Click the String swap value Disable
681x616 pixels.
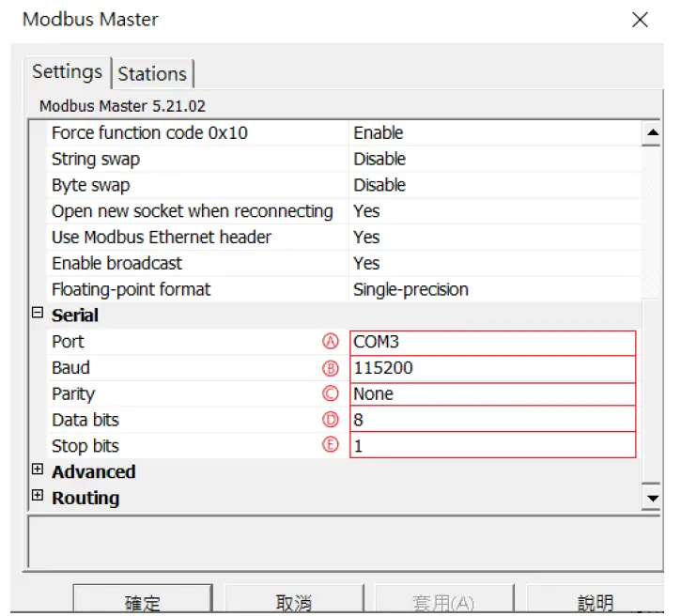pyautogui.click(x=495, y=160)
